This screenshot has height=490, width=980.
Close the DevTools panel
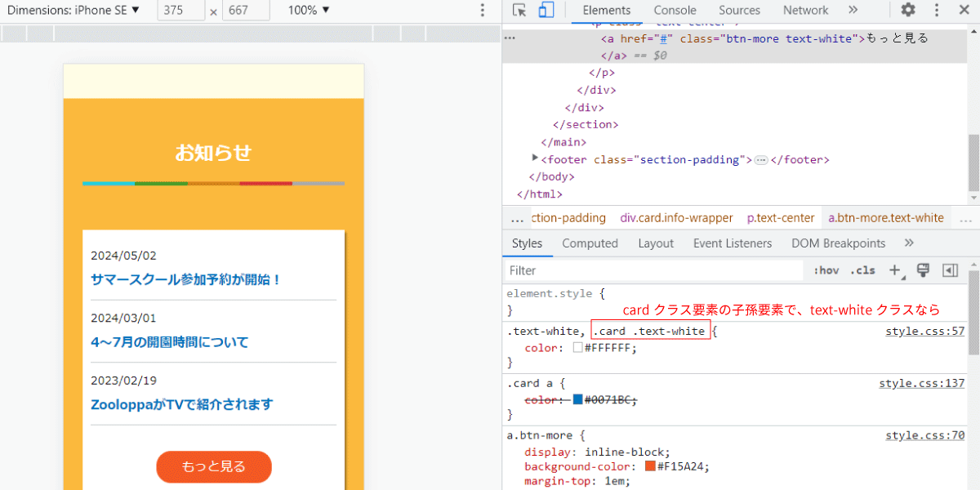click(x=963, y=10)
